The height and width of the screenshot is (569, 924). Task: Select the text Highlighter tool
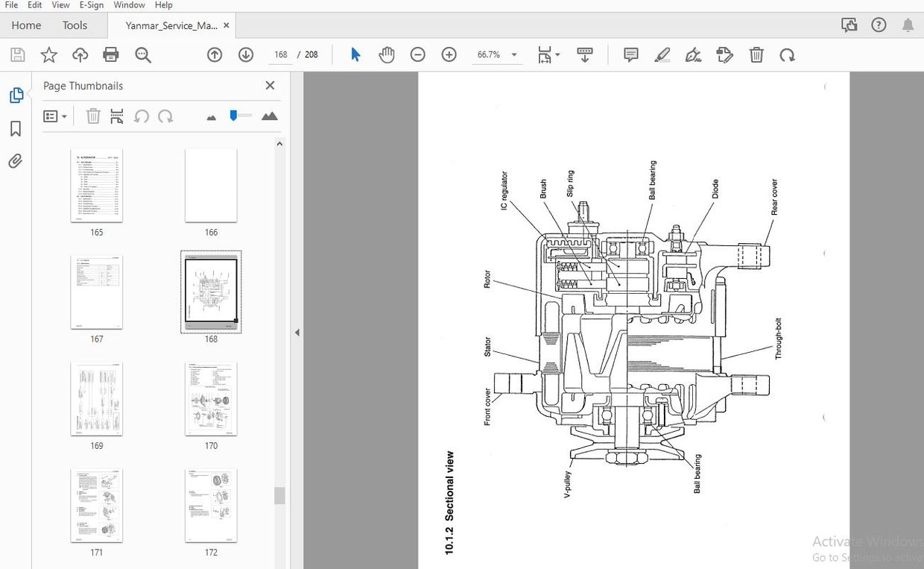[662, 54]
